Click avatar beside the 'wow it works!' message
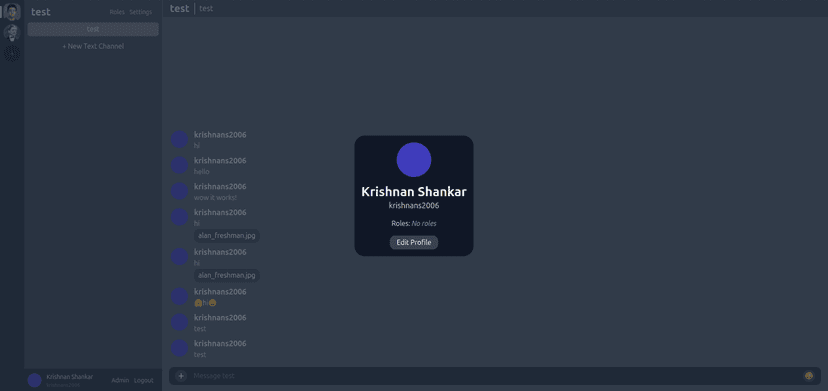 click(180, 191)
